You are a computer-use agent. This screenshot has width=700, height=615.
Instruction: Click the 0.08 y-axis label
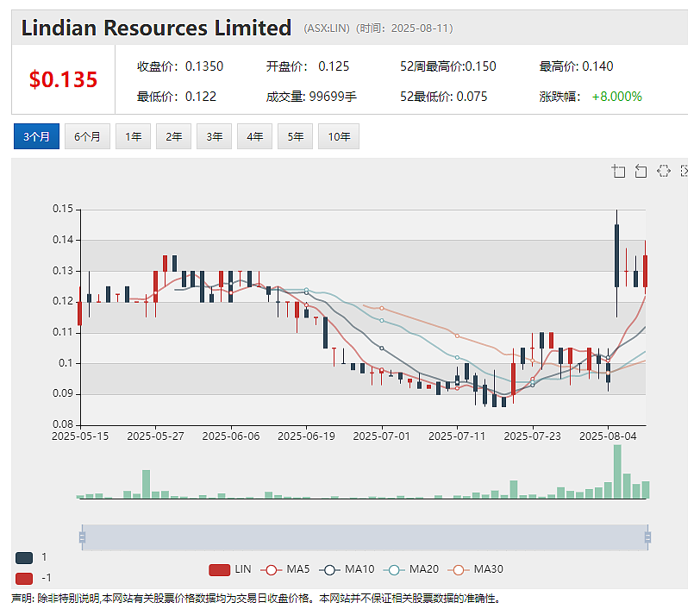[x=63, y=424]
